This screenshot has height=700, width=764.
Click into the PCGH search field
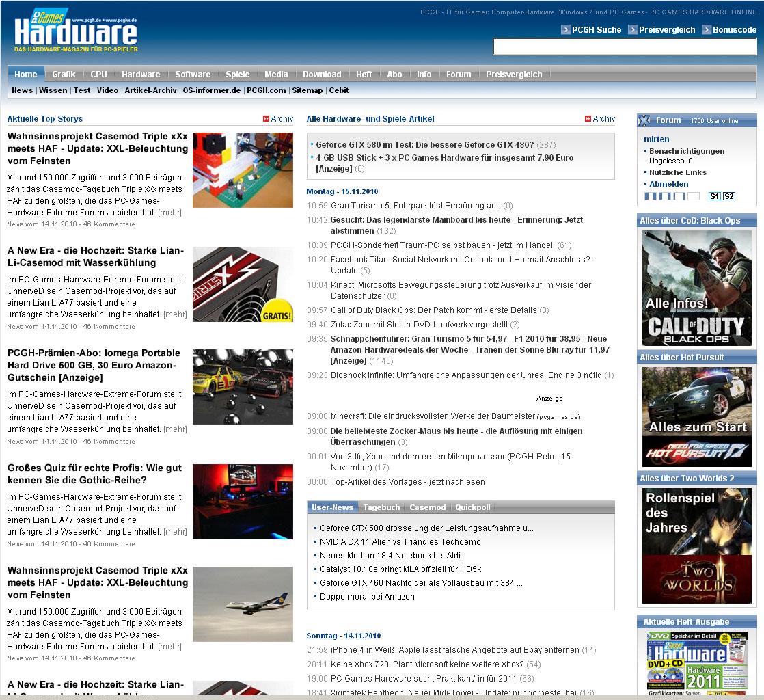625,46
